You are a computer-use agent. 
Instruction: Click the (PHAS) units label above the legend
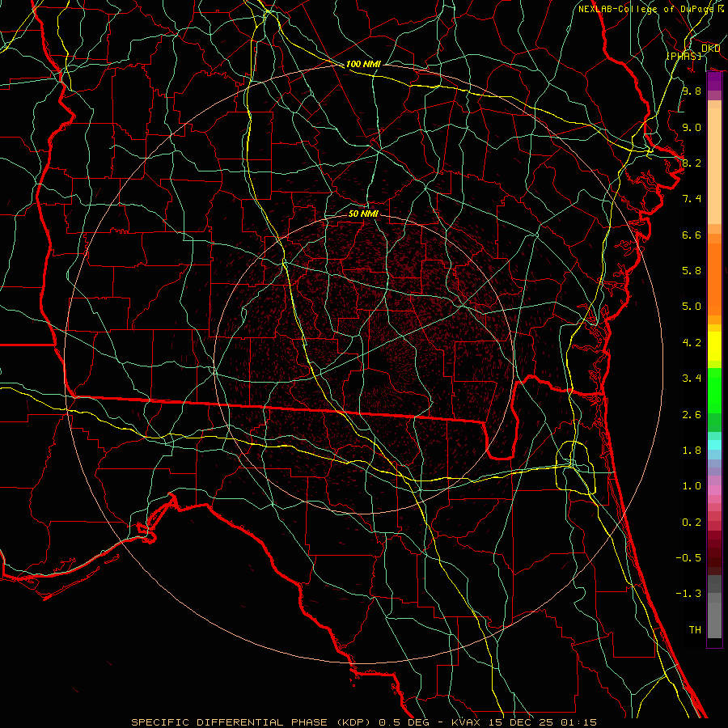tap(684, 55)
